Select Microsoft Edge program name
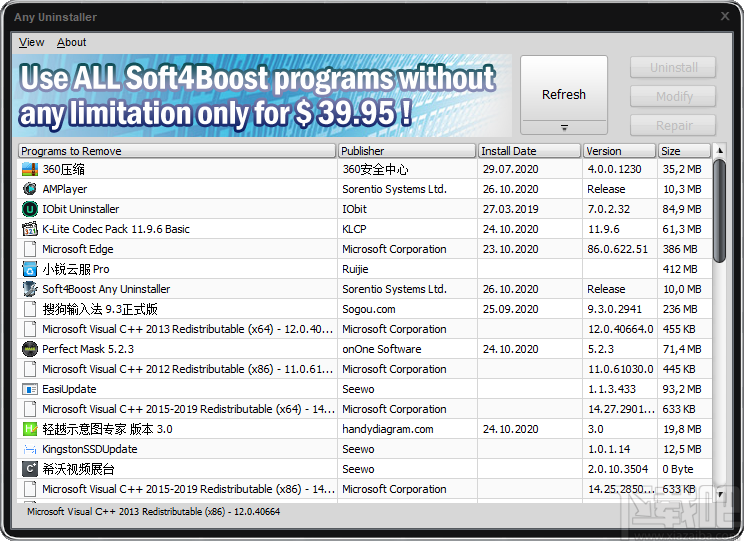The height and width of the screenshot is (541, 744). click(x=78, y=249)
